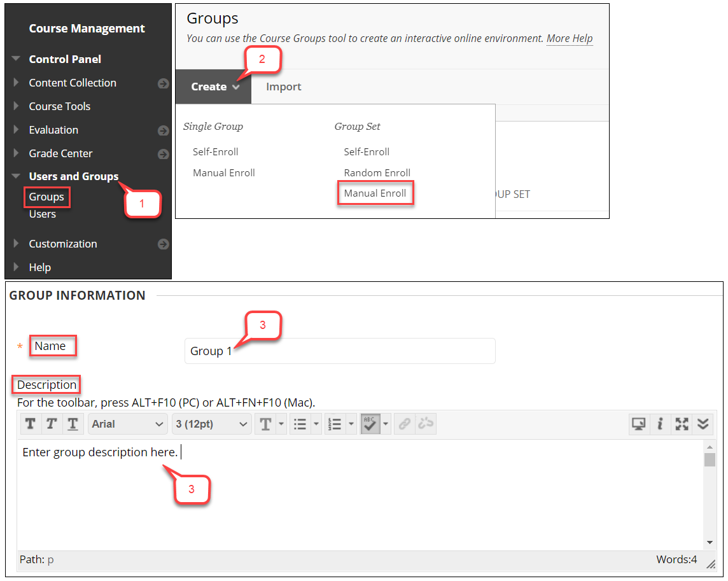Image resolution: width=728 pixels, height=581 pixels.
Task: Click the insert link chain icon
Action: pyautogui.click(x=404, y=424)
